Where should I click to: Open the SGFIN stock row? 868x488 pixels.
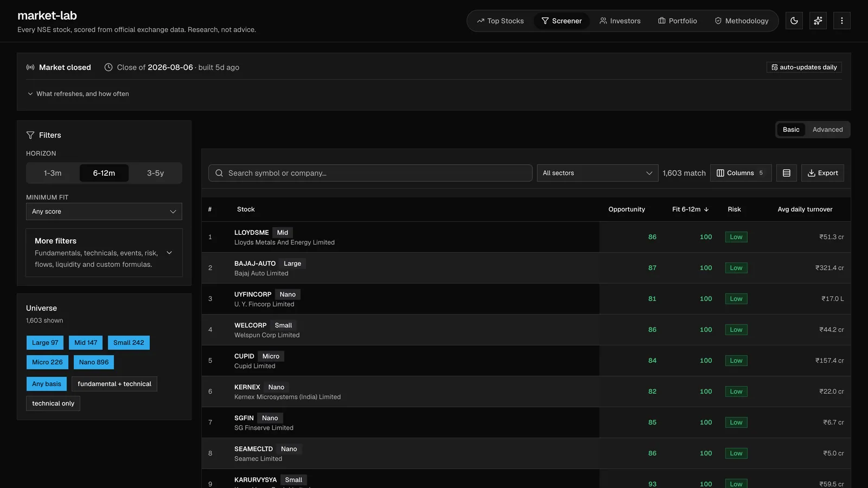526,422
